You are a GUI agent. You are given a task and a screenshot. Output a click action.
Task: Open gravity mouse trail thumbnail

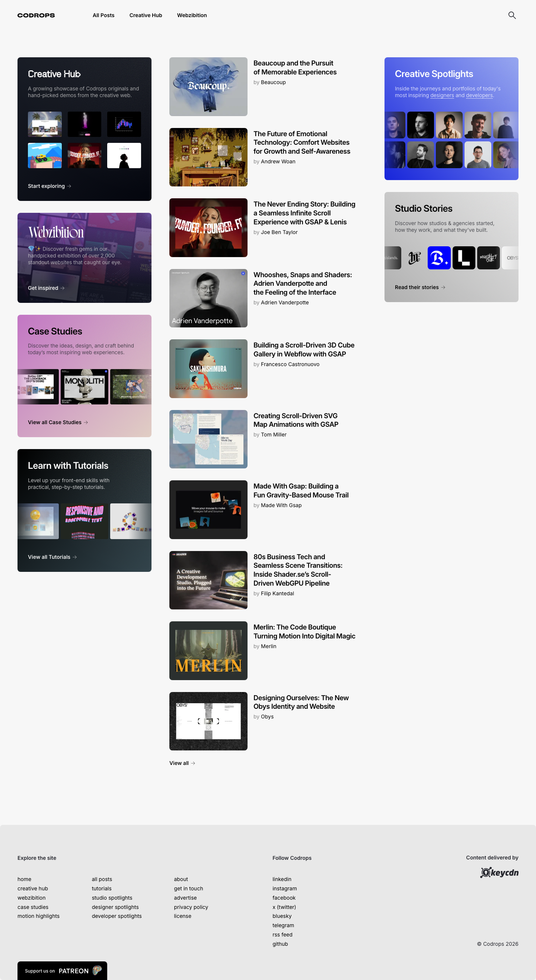click(208, 510)
